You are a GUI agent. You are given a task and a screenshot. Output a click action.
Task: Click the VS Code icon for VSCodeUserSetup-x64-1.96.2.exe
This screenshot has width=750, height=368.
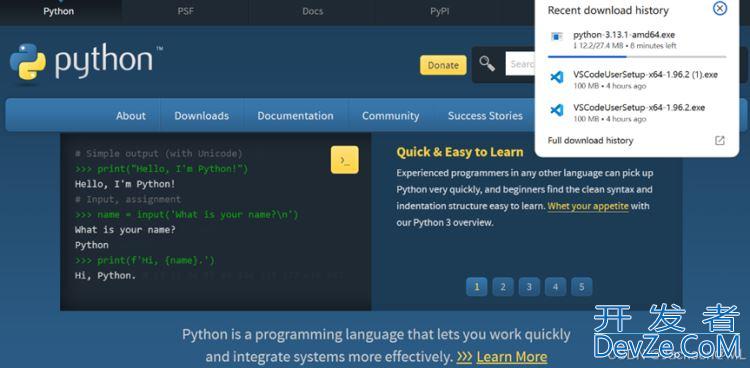[x=557, y=110]
